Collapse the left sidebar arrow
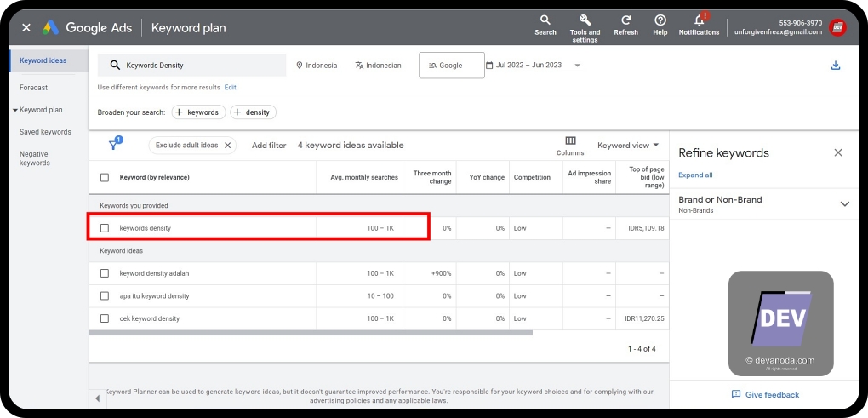Image resolution: width=868 pixels, height=418 pixels. pyautogui.click(x=97, y=398)
